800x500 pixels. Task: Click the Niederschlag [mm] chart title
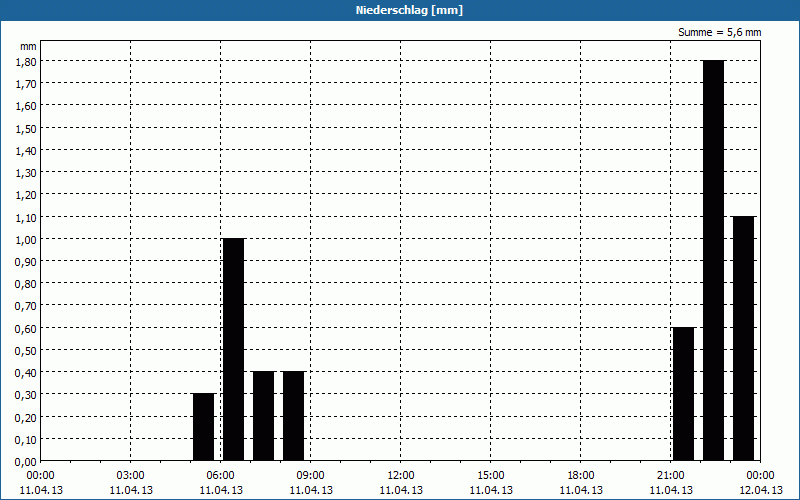pos(400,10)
